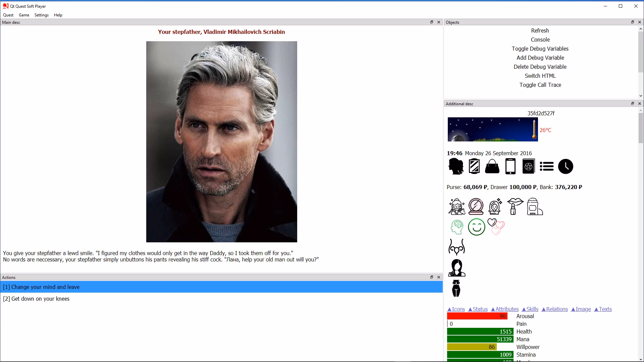Switch HTML mode in Objects list
644x362 pixels.
pyautogui.click(x=540, y=76)
